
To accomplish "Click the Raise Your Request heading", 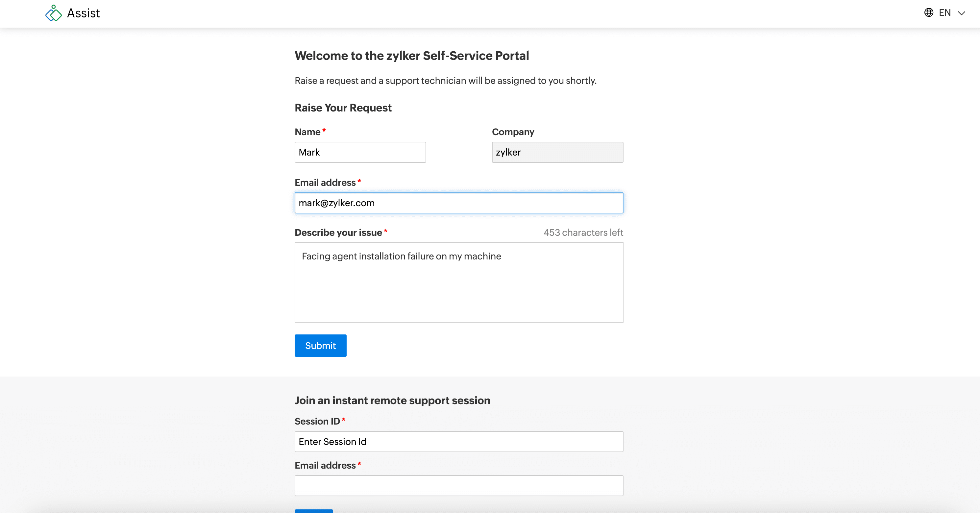I will tap(343, 108).
